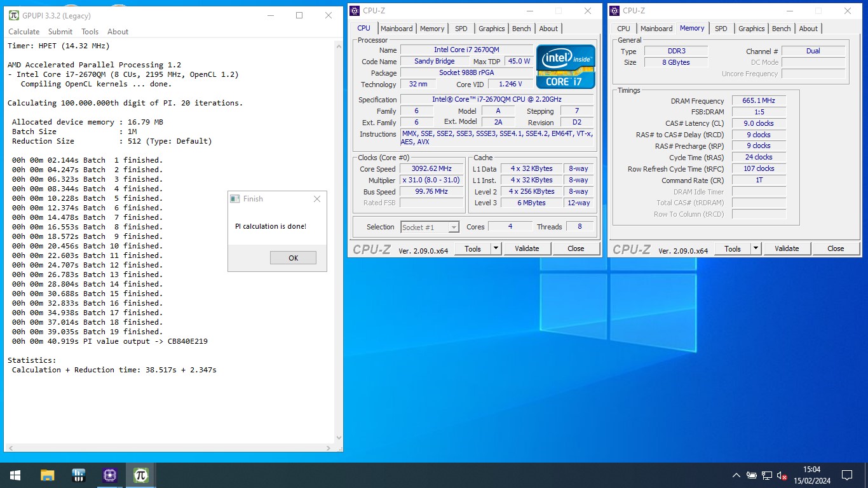The image size is (868, 488).
Task: Select Mainboard tab in Memory CPU-Z window
Action: point(656,29)
